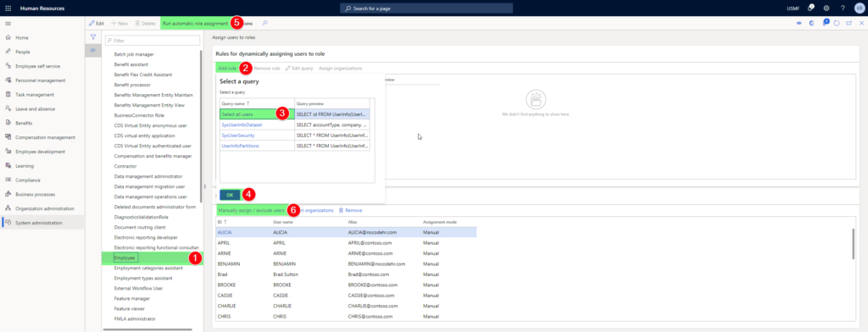
Task: Click the Learning icon in sidebar
Action: [8, 165]
